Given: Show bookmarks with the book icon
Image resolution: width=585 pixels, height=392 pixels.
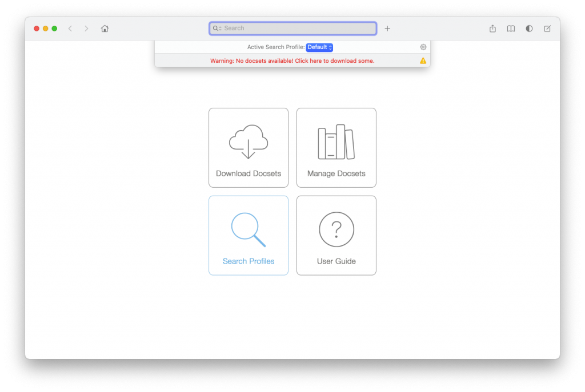Looking at the screenshot, I should pos(511,29).
